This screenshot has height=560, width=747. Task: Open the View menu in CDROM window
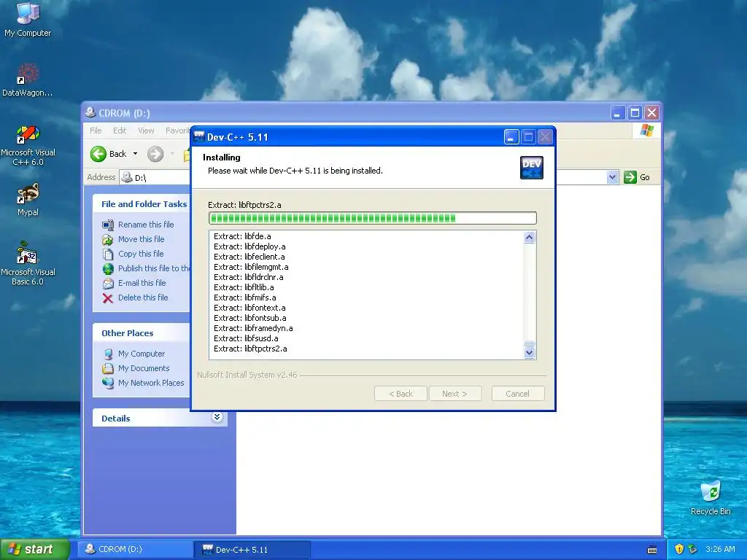[146, 131]
